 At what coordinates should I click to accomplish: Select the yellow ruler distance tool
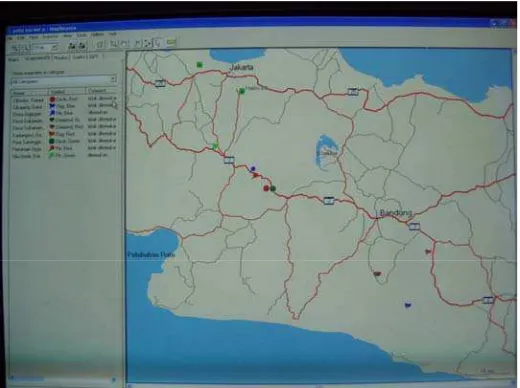click(x=171, y=42)
